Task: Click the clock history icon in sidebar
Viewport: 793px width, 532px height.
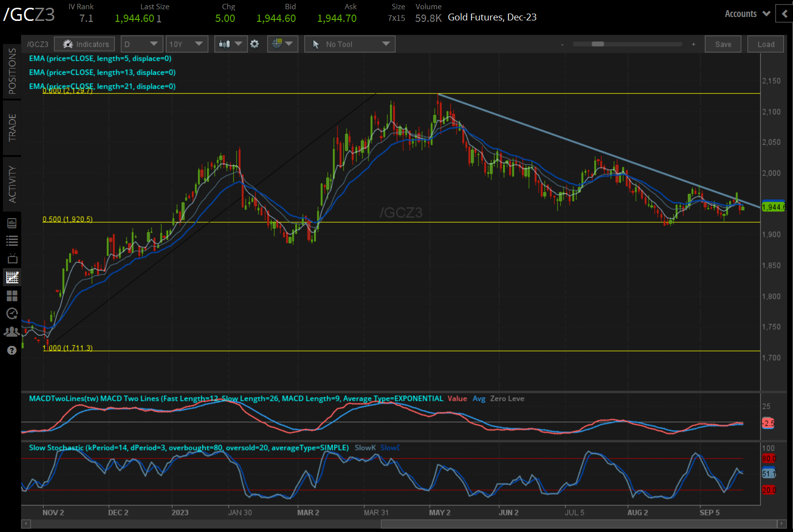Action: [x=12, y=313]
